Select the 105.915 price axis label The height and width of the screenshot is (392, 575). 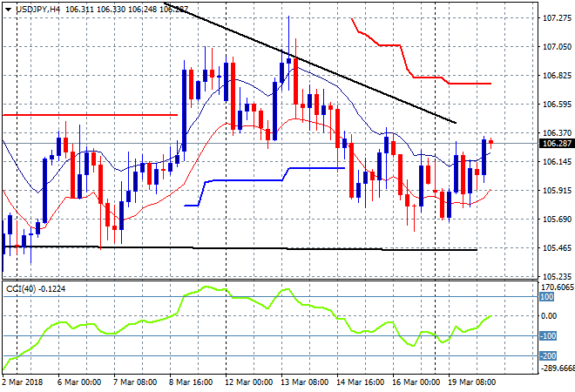point(557,191)
